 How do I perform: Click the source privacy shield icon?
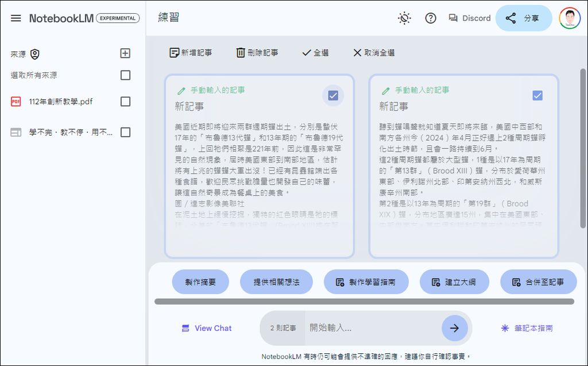pos(35,54)
